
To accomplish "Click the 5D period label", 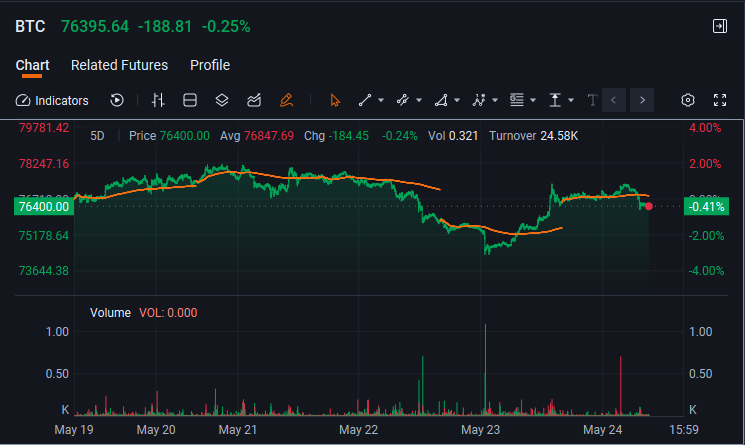I will pyautogui.click(x=97, y=136).
